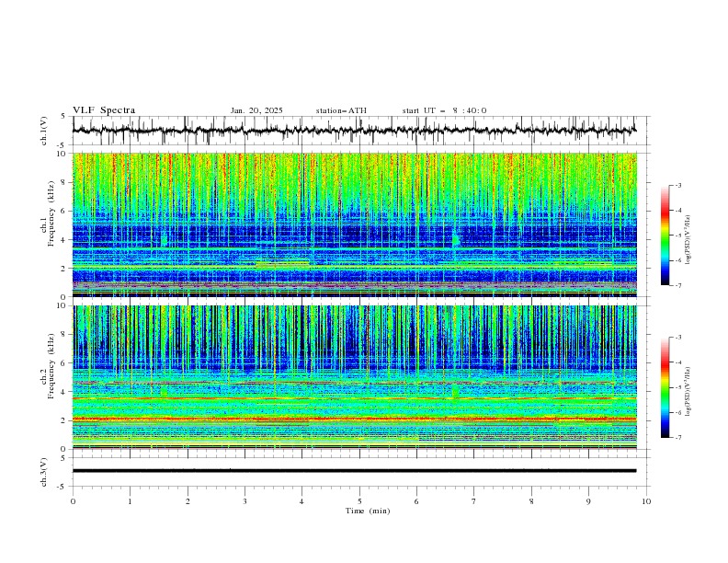
Task: Click the 'Time (min)' axis label
Action: click(x=368, y=511)
